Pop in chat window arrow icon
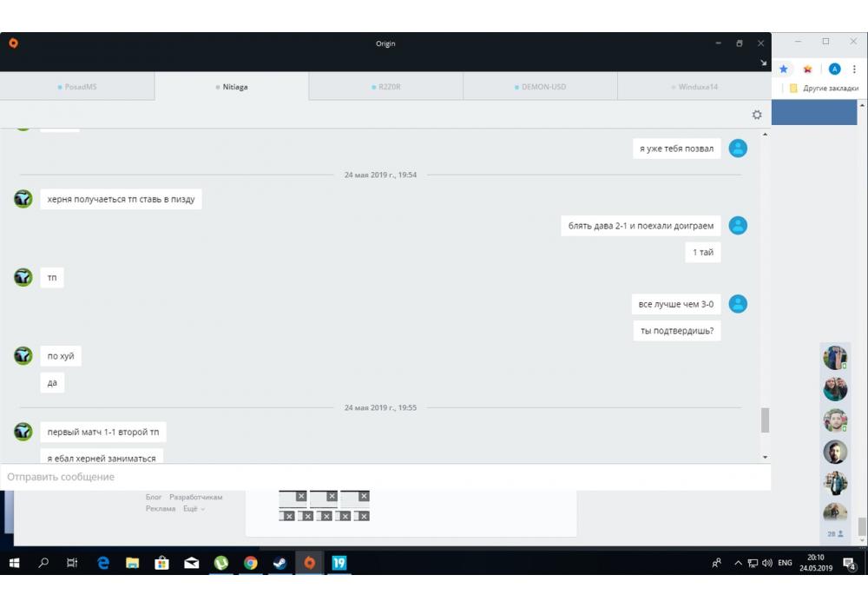868x608 pixels. pyautogui.click(x=763, y=63)
